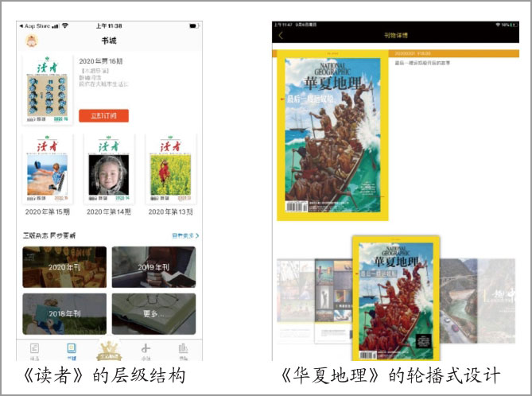
Task: Select the highlighted blue bookstore tab
Action: point(72,351)
